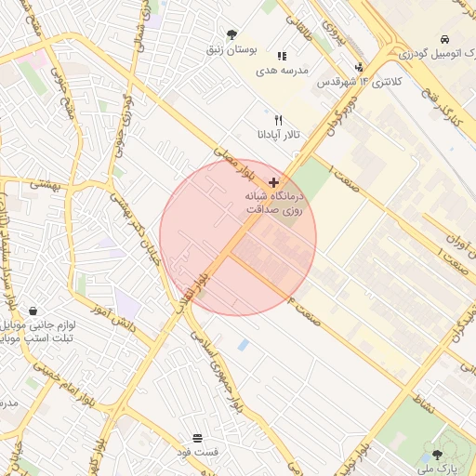Viewport: 476px width, 476px height.
Task: Click the بلوار انقلاب street label
Action: [193, 294]
